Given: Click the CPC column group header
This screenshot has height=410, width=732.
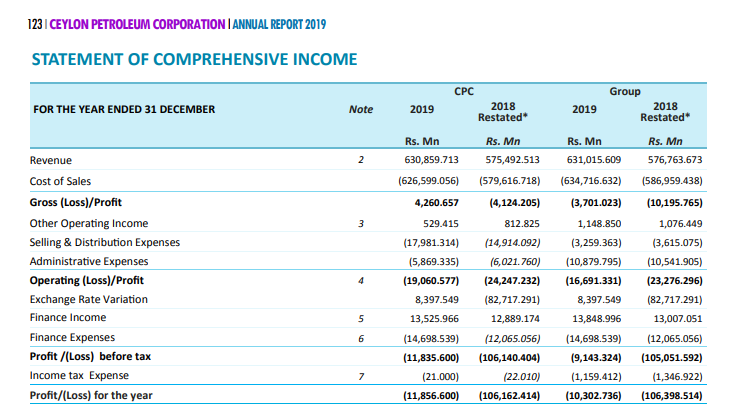Looking at the screenshot, I should (x=464, y=92).
